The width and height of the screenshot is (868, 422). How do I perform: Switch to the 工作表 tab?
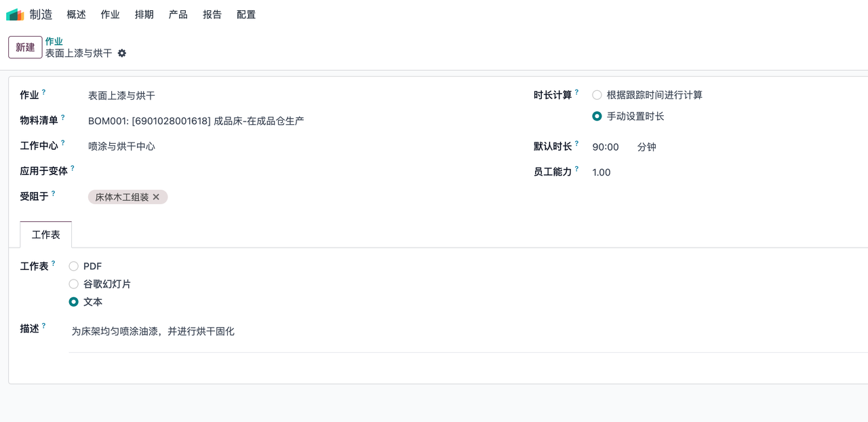coord(46,235)
